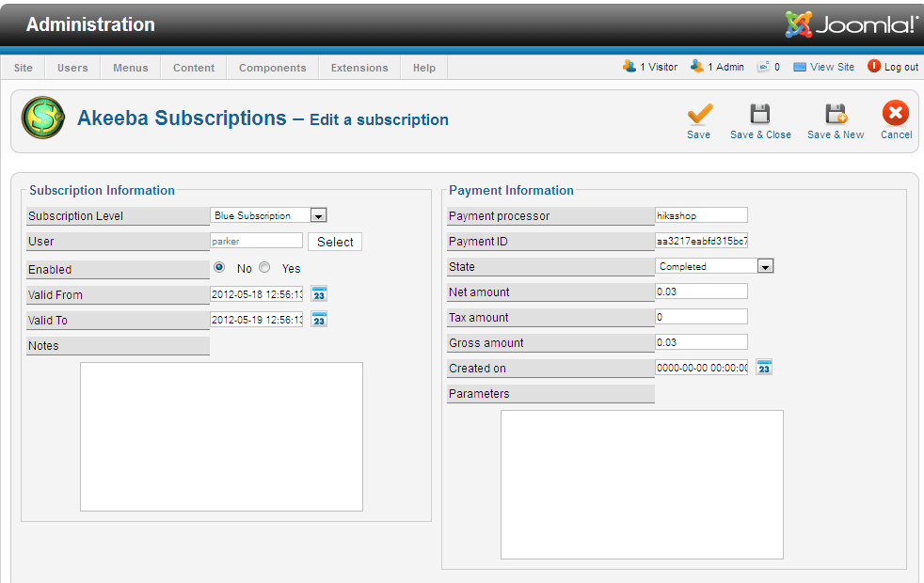Open the Users menu
Screen dimensions: 924x583
(72, 68)
